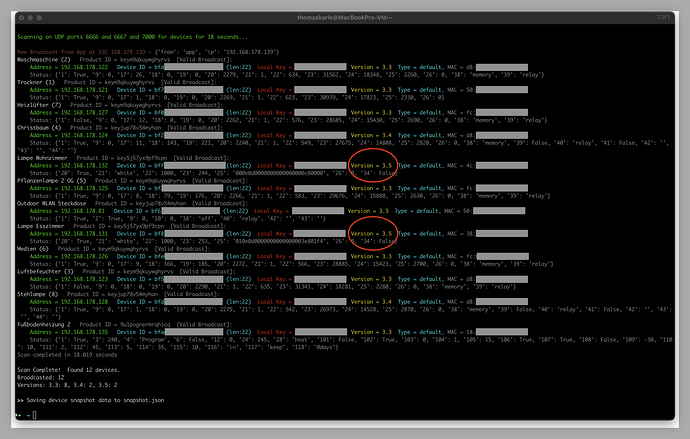Screen dimensions: 690x439
Task: Click the 'Scanning on UDP ports 6666' line
Action: coord(132,37)
